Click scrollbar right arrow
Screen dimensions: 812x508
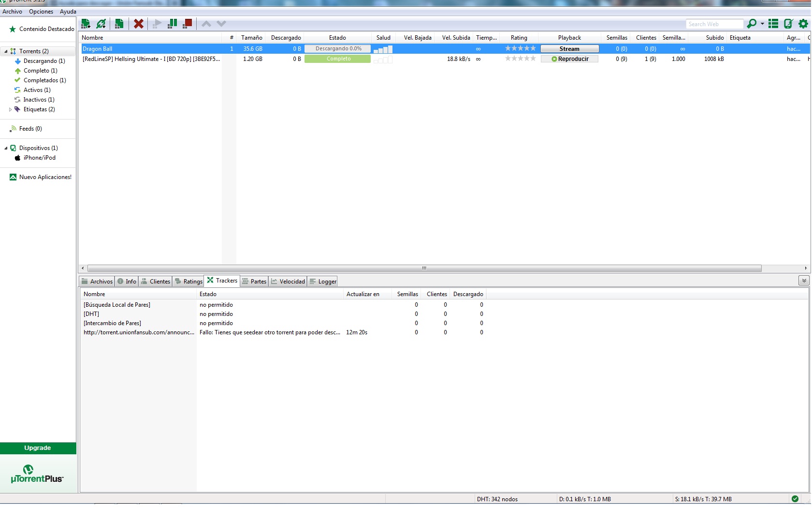tap(806, 268)
